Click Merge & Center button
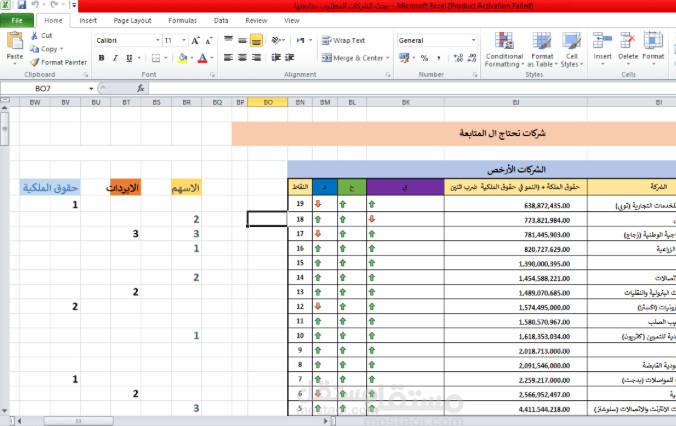676x426 pixels. pos(352,58)
